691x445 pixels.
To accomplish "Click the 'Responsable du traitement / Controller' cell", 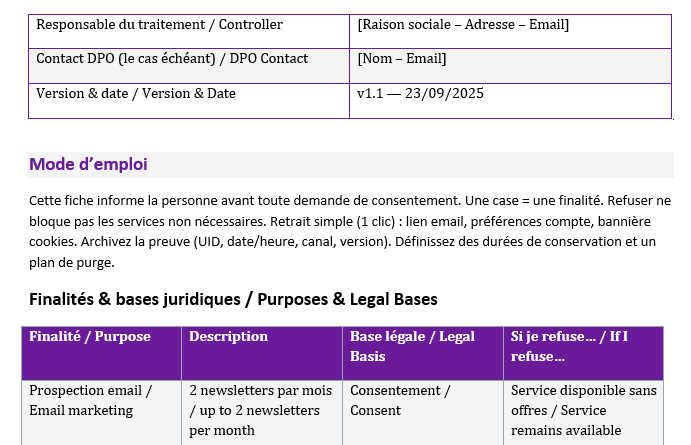I will [x=159, y=25].
